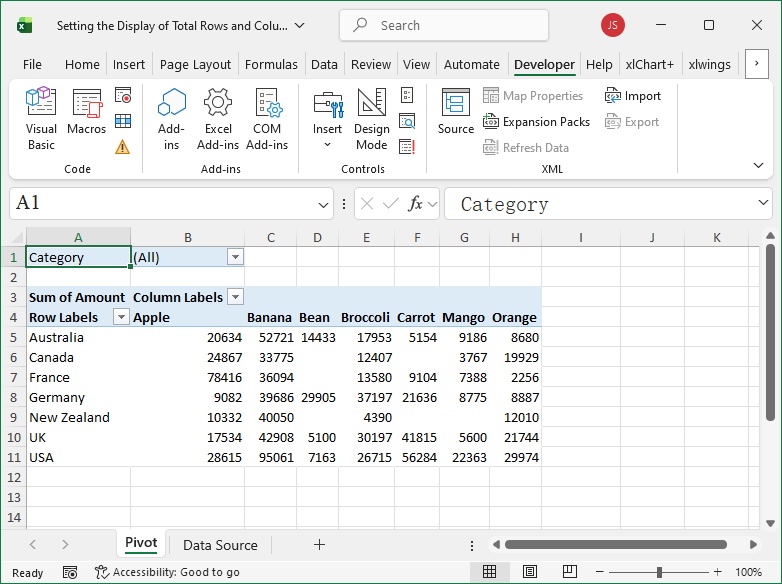Image resolution: width=782 pixels, height=584 pixels.
Task: Expand the formula bar
Action: click(763, 202)
